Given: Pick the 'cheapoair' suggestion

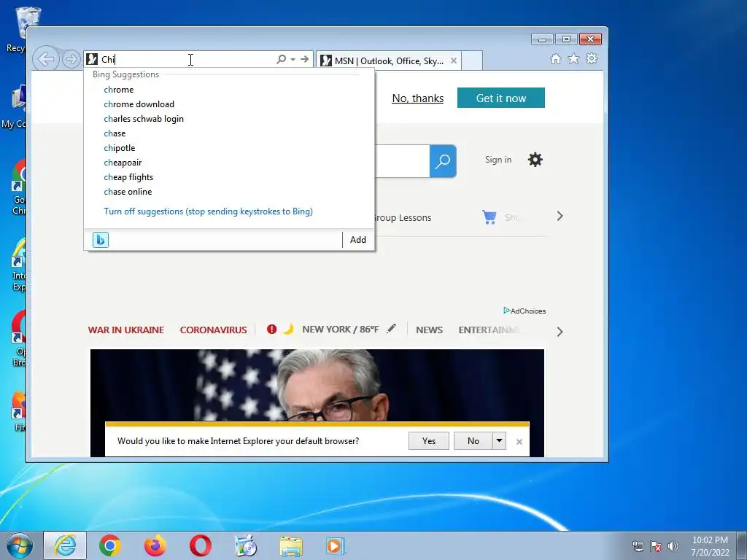Looking at the screenshot, I should click(123, 163).
